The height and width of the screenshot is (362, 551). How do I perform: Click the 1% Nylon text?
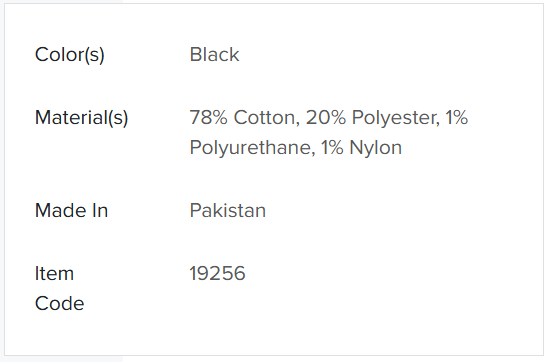362,148
